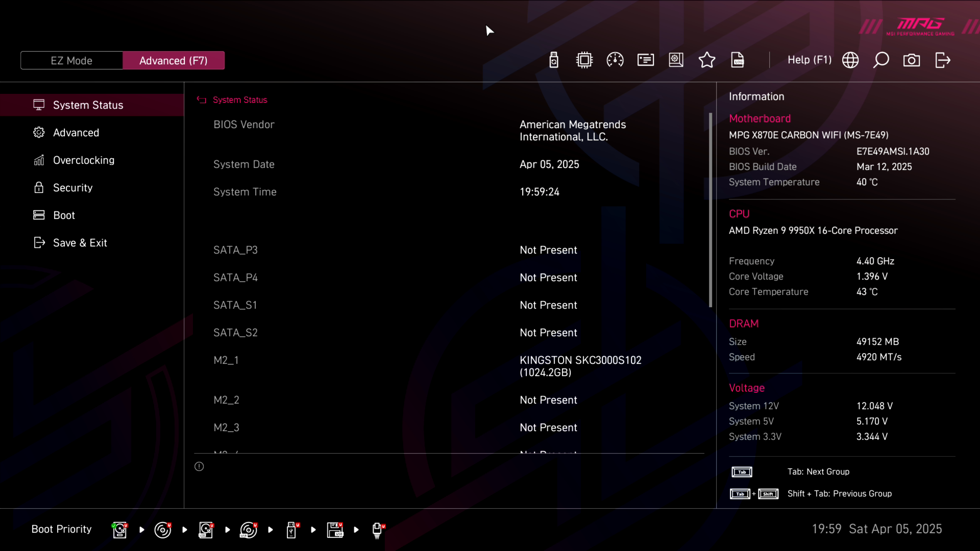Screen dimensions: 980x551
Task: Select Advanced (F7) mode toggle
Action: pyautogui.click(x=174, y=61)
